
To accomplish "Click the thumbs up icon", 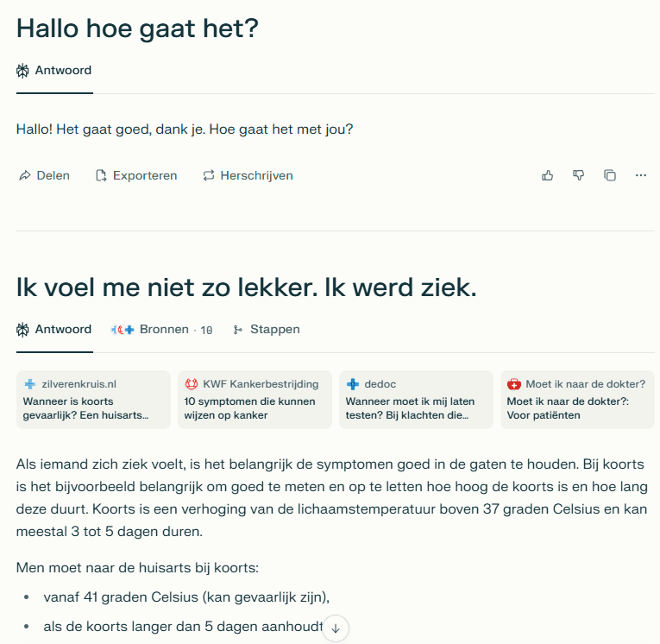I will (547, 175).
